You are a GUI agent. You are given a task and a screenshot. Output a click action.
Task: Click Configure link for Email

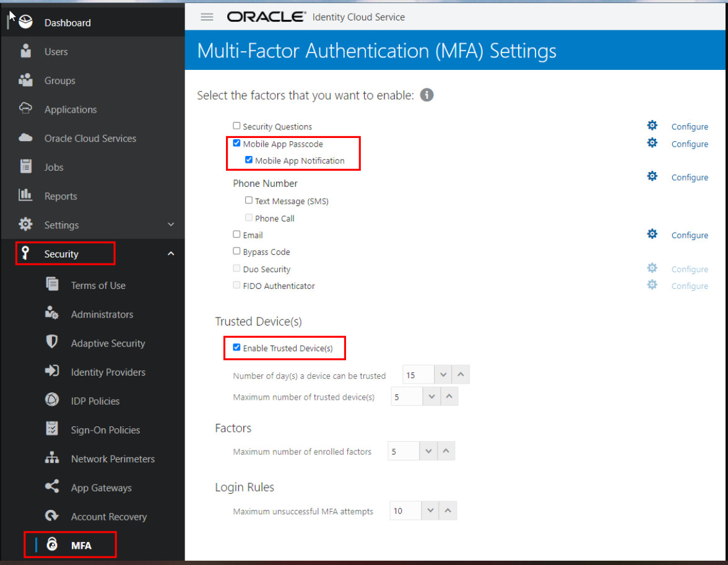coord(690,235)
